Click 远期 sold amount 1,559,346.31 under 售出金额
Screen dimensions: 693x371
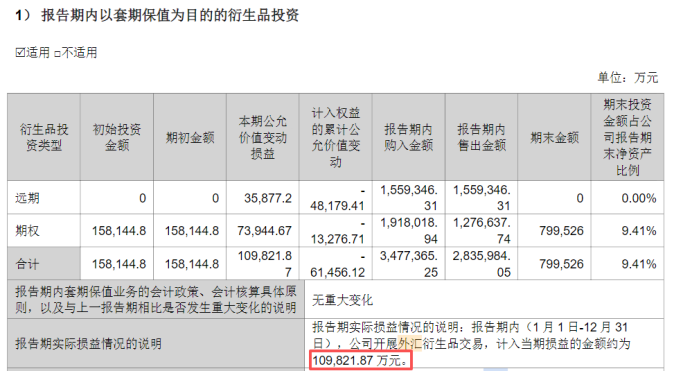(482, 198)
